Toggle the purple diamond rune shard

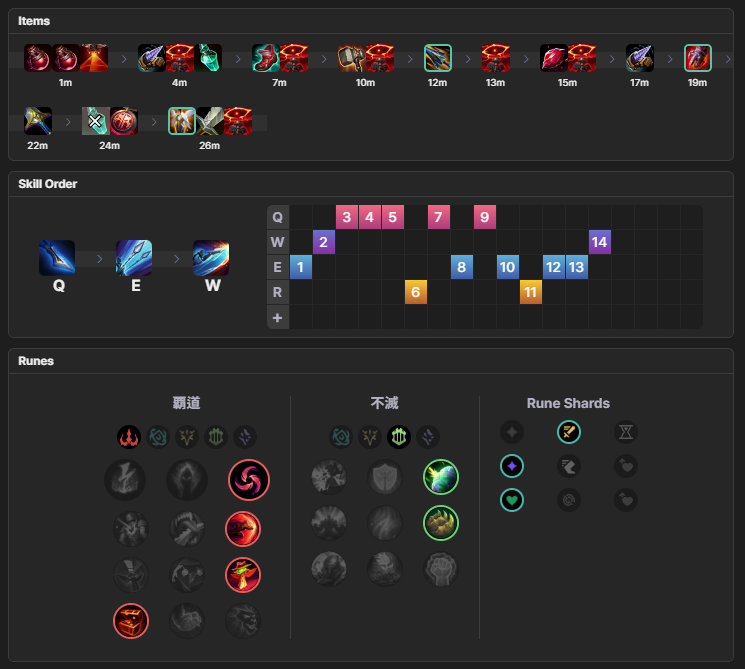pos(512,466)
